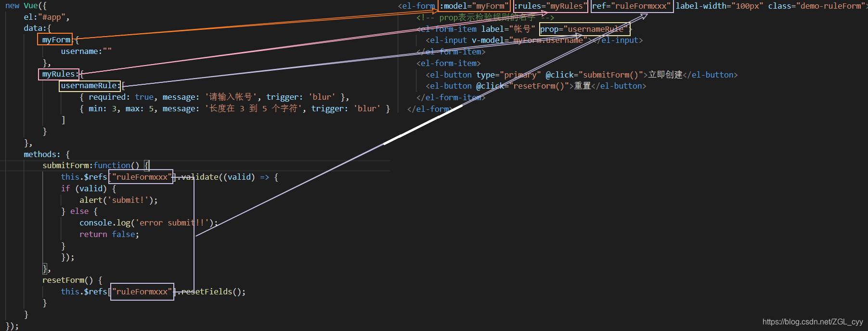The image size is (868, 331).
Task: Click the 重置 button label text
Action: point(583,86)
